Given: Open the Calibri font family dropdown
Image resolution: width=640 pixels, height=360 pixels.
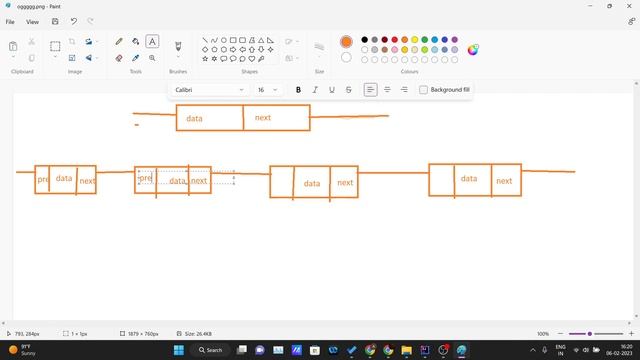Looking at the screenshot, I should click(x=209, y=90).
